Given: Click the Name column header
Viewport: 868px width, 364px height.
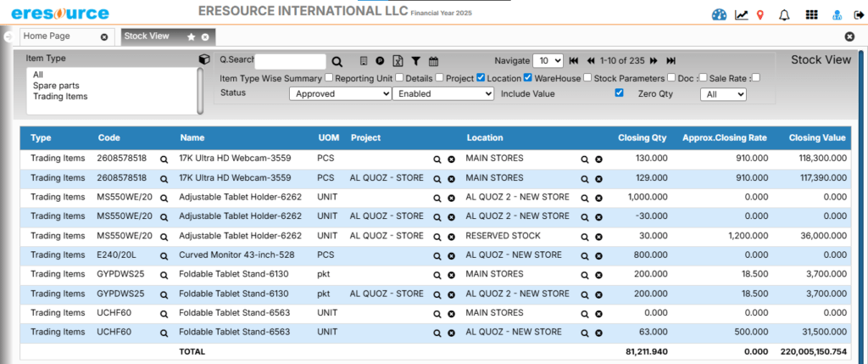Looking at the screenshot, I should pos(192,138).
